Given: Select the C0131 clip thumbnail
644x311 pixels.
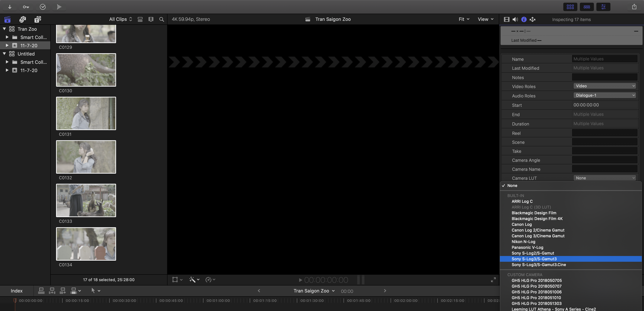Looking at the screenshot, I should tap(86, 113).
